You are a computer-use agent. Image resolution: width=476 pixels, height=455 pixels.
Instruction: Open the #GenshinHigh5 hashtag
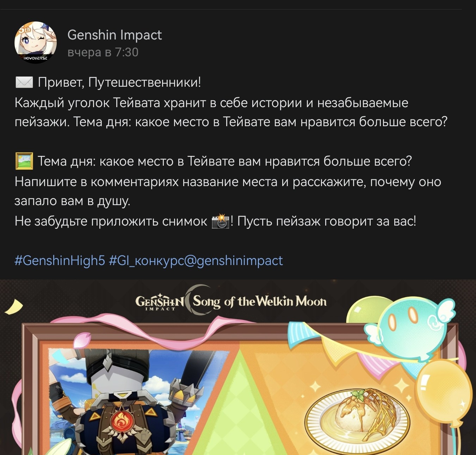(60, 260)
